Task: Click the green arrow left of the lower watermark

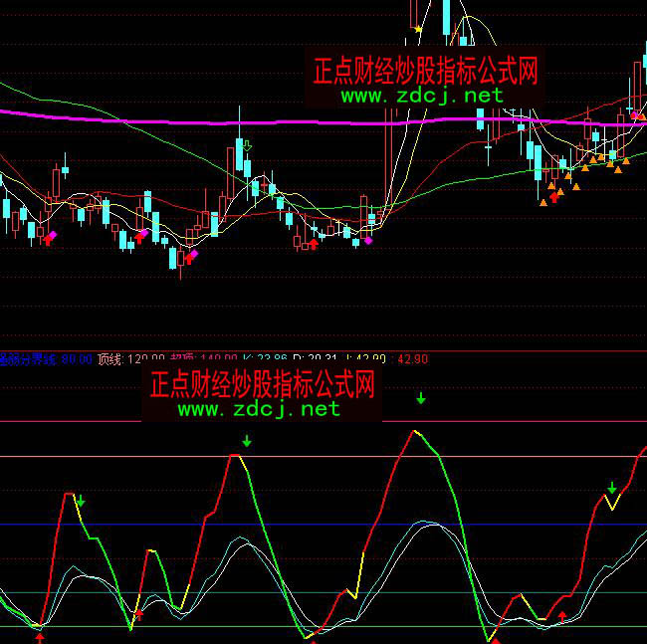Action: click(x=247, y=440)
